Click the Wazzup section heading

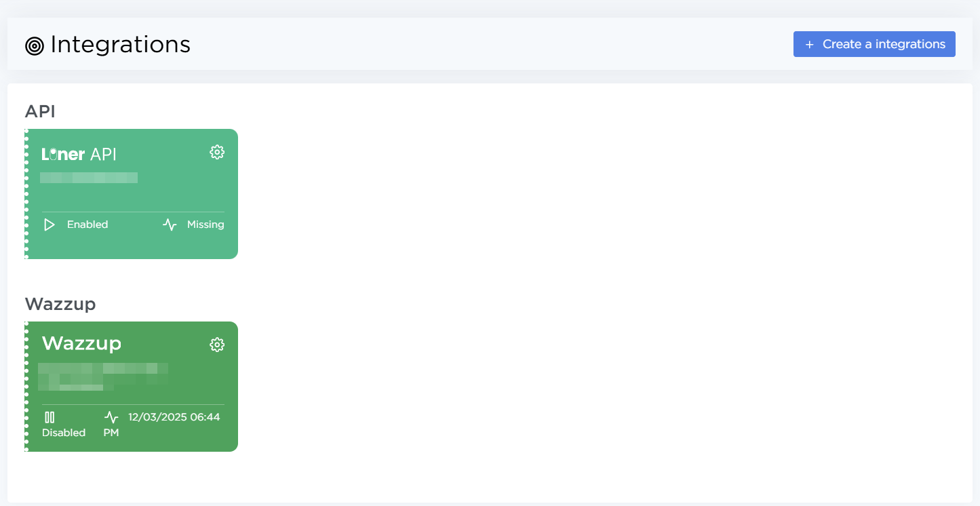[60, 304]
